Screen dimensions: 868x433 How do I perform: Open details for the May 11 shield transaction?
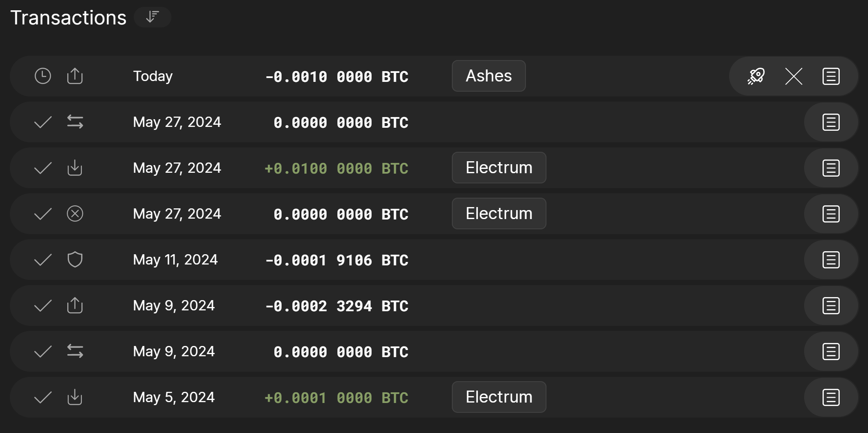point(831,259)
